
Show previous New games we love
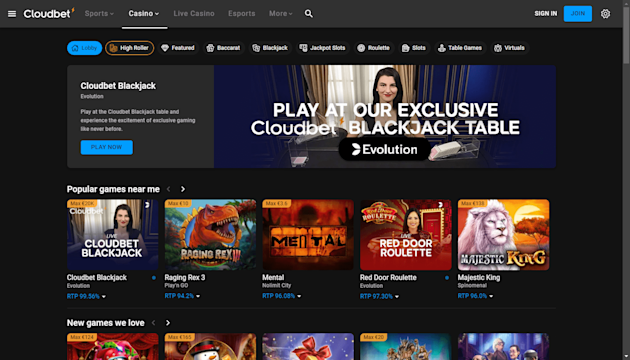tap(153, 323)
